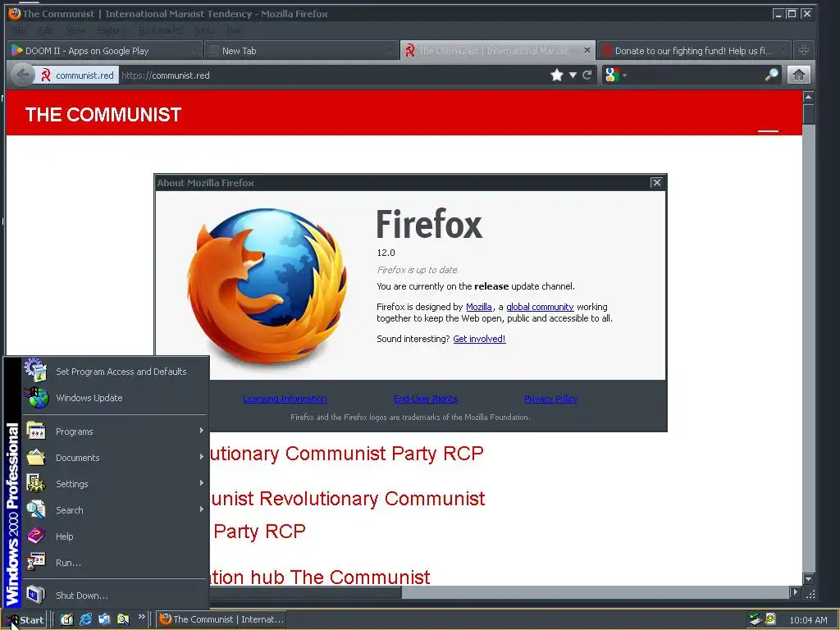Go to the Firefox Home page button

(x=798, y=75)
